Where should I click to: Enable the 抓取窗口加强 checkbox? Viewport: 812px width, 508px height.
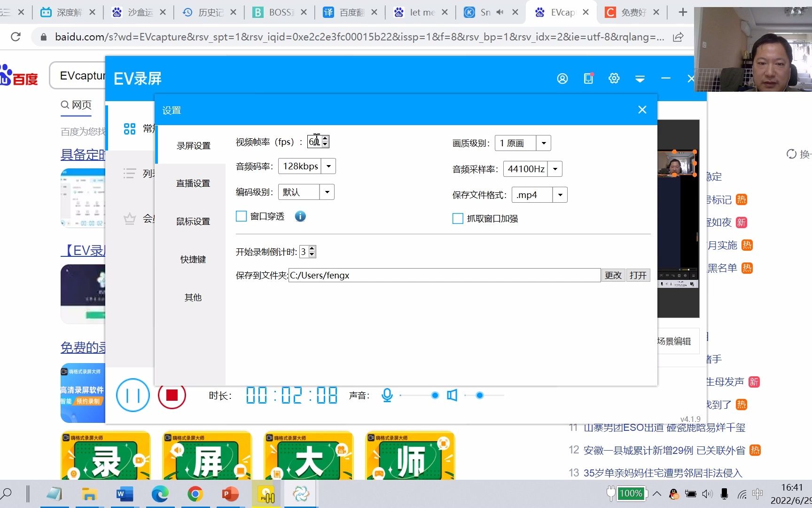(458, 218)
